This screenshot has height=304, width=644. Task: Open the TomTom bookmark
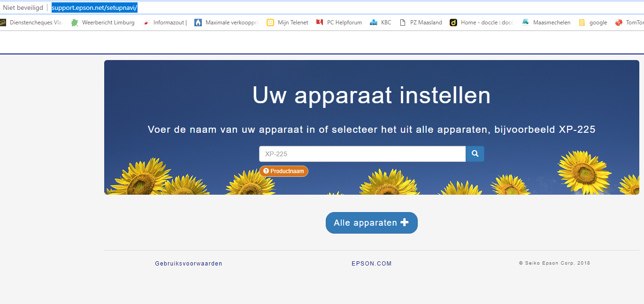pyautogui.click(x=629, y=23)
